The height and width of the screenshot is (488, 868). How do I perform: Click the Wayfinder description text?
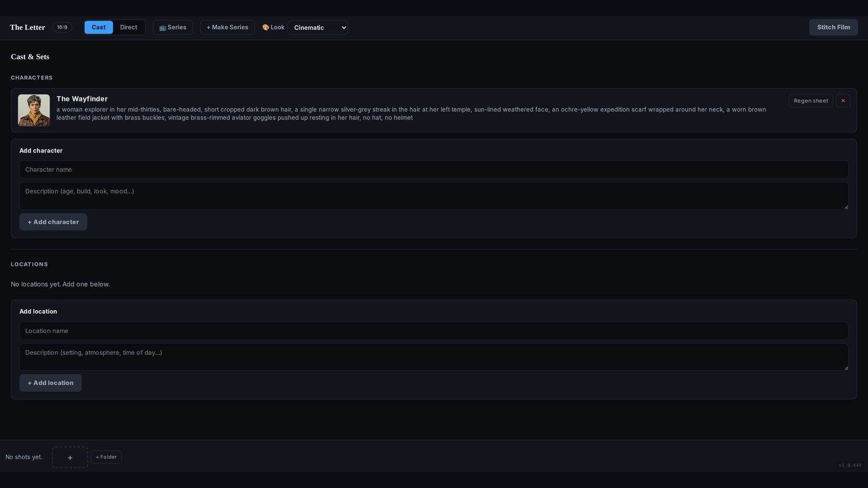pos(411,113)
